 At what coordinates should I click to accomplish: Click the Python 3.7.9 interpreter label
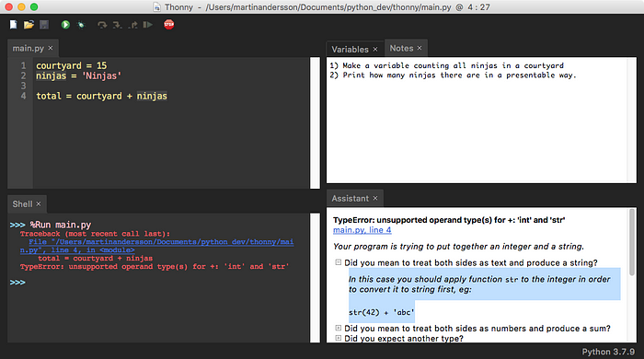click(x=608, y=352)
